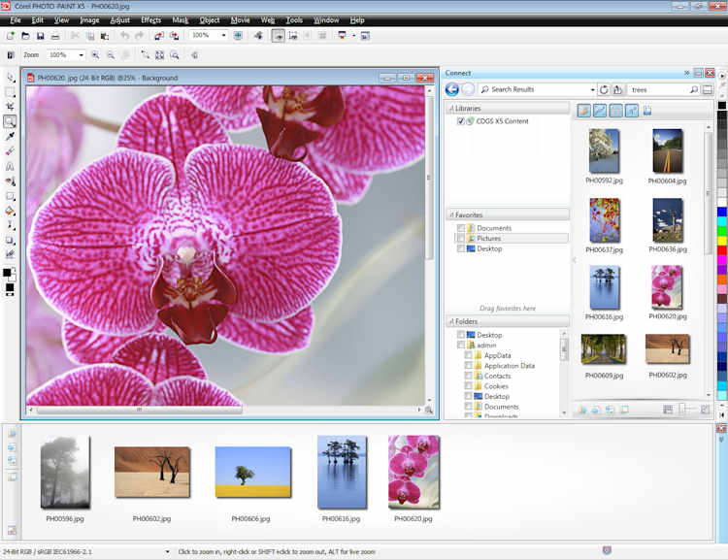
Task: Click the PH00606.jpg tree thumbnail in tray
Action: pos(252,473)
